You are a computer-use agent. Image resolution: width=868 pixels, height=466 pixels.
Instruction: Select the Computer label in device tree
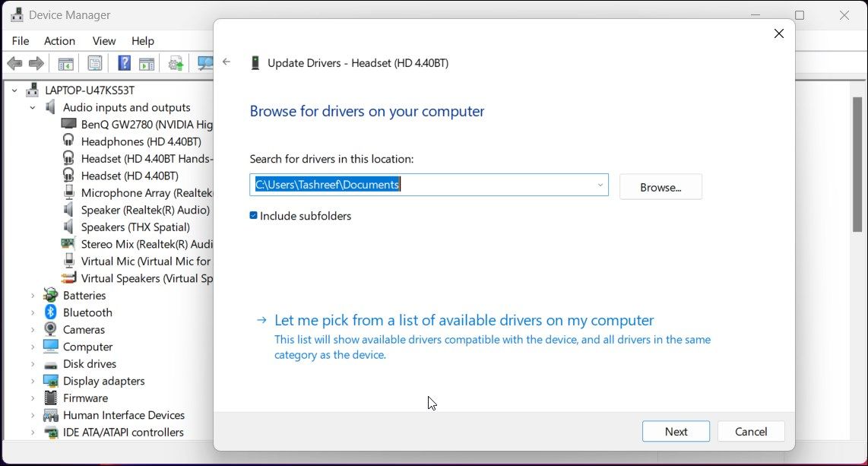point(87,347)
